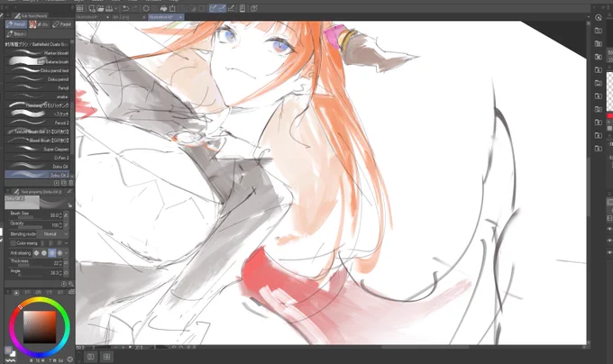Viewport: 613px width, 364px height.
Task: Select the Pencil sub tool group tab
Action: pos(16,24)
